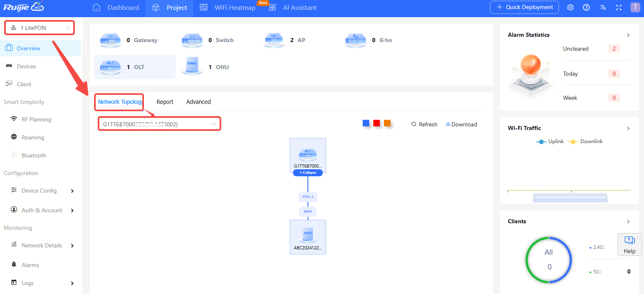This screenshot has height=294, width=644.
Task: Collapse the OLT node with 1-Collapse
Action: click(x=307, y=173)
